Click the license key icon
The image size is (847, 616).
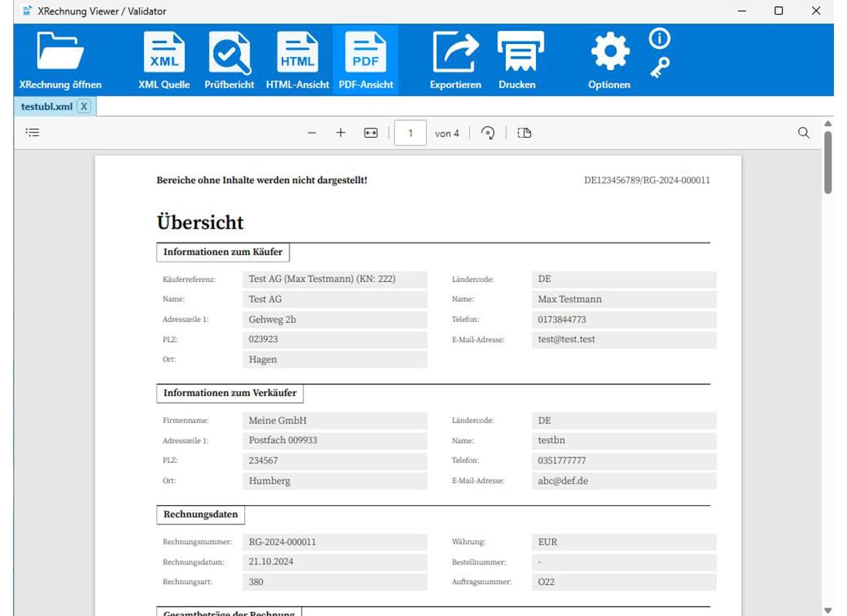point(660,68)
